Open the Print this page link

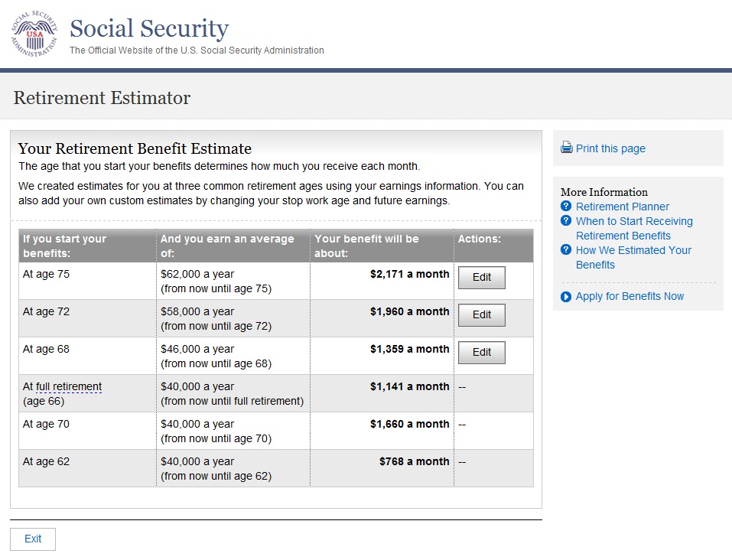610,148
